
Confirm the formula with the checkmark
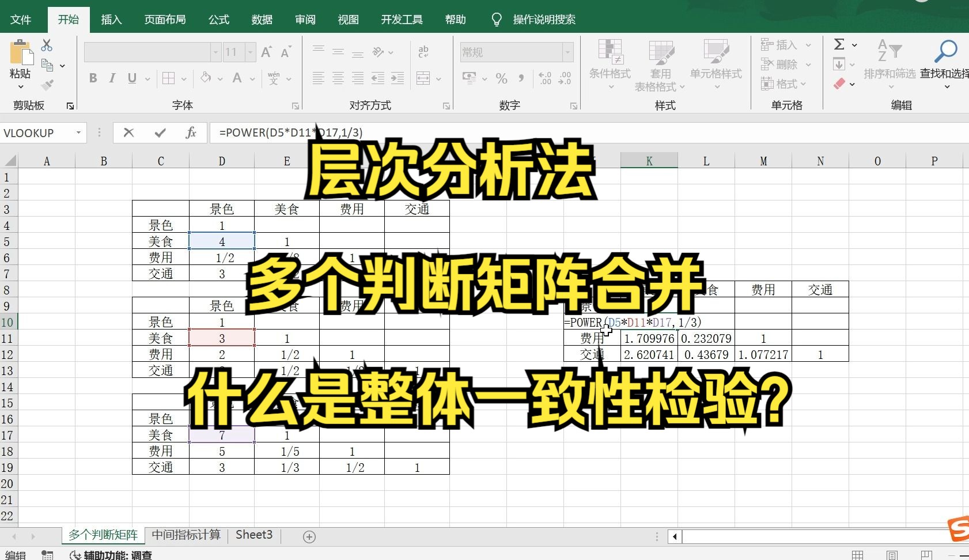coord(160,133)
